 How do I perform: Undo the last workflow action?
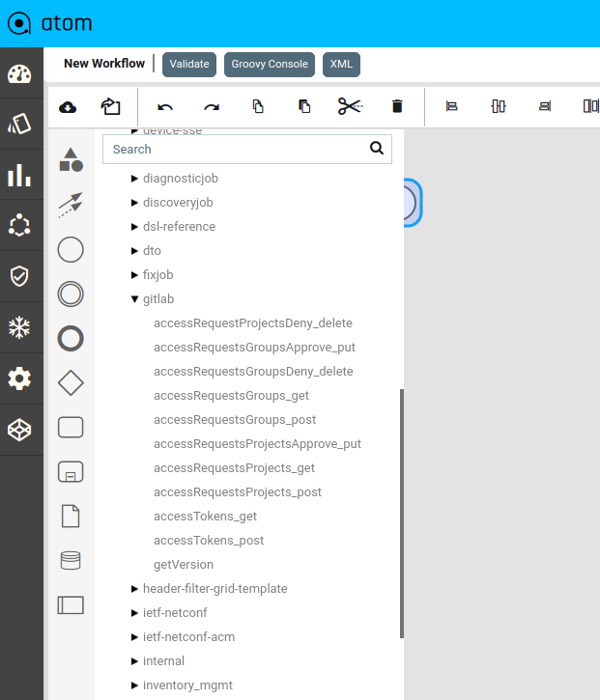(165, 107)
